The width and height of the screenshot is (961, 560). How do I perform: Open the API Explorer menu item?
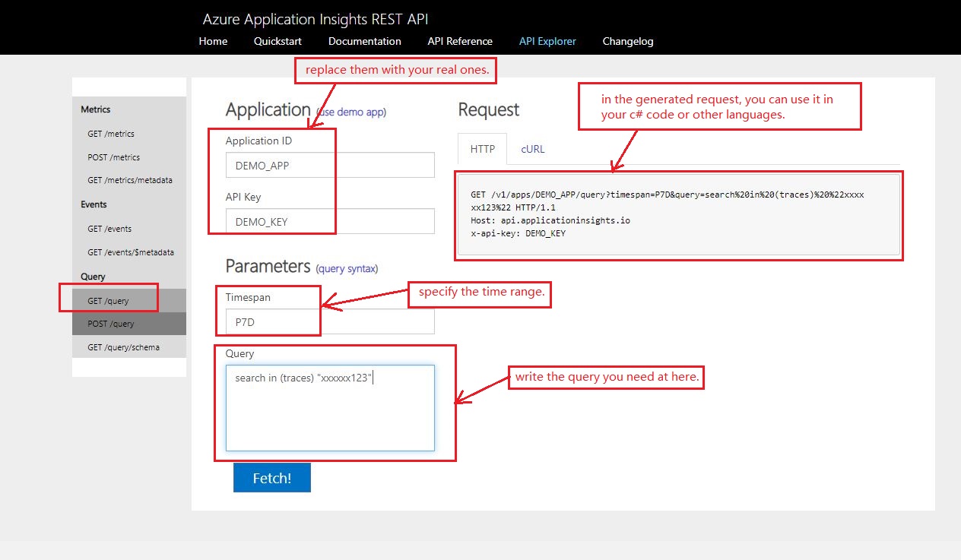(x=547, y=41)
